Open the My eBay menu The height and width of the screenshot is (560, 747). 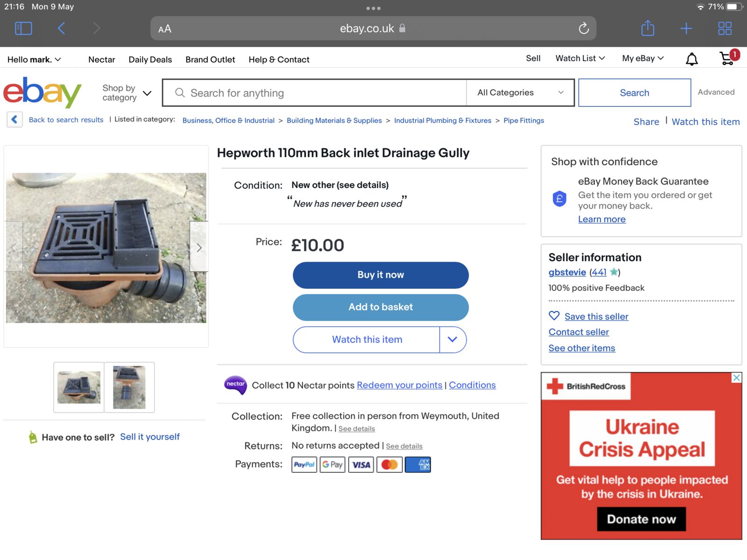pyautogui.click(x=642, y=58)
